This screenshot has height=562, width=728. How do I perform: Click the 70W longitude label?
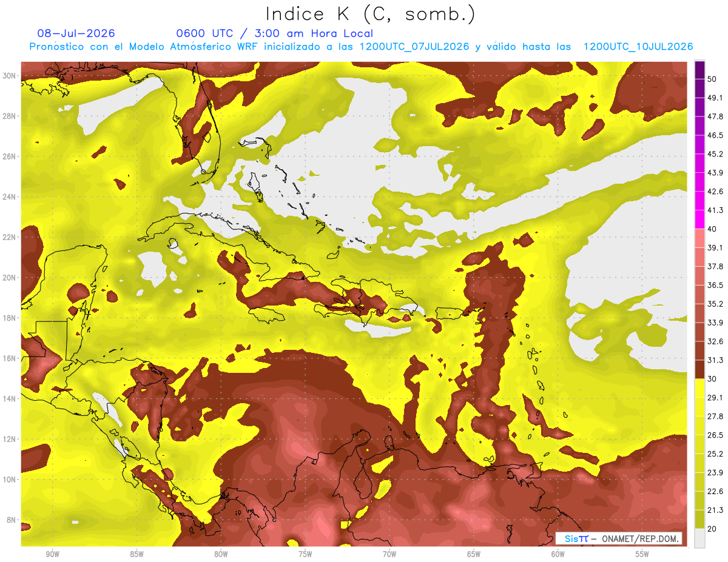(x=389, y=554)
